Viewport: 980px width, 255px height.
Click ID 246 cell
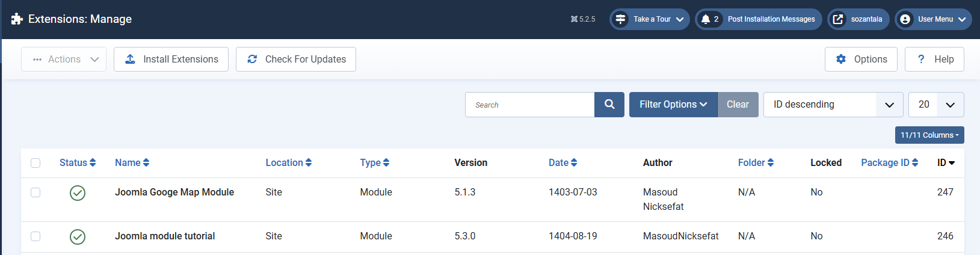click(x=945, y=236)
